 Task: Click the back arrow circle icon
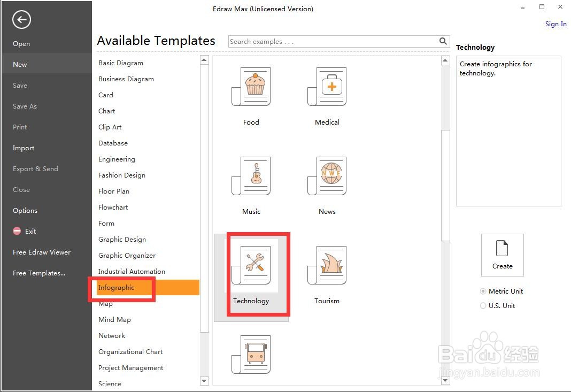[x=21, y=20]
